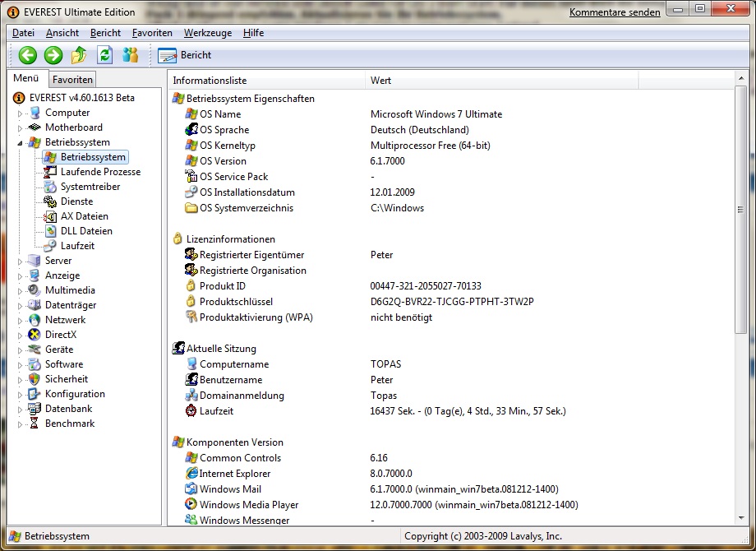Select the Laufzeit icon in tree

(x=50, y=246)
